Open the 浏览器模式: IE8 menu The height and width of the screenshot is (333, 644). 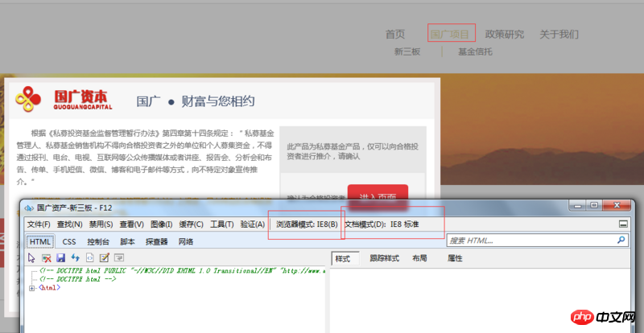tap(307, 224)
